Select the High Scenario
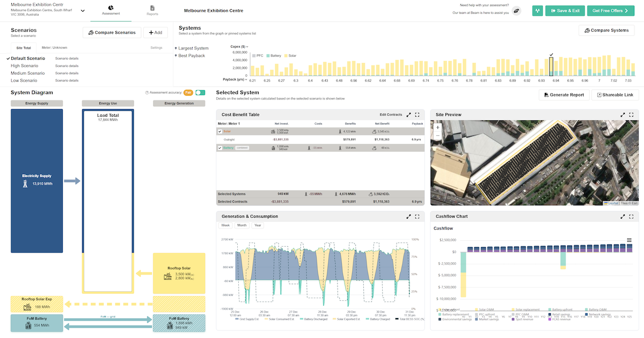Screen dimensions: 644x338 24,66
